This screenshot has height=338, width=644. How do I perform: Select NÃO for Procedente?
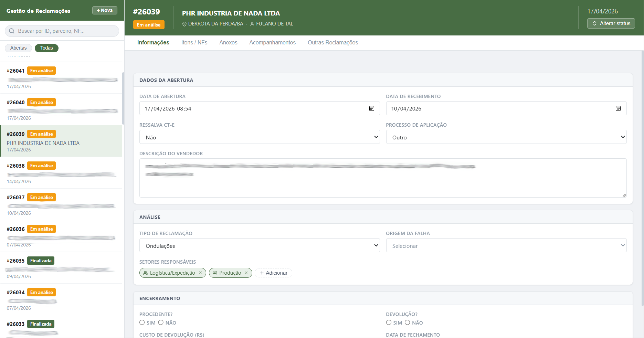(161, 323)
